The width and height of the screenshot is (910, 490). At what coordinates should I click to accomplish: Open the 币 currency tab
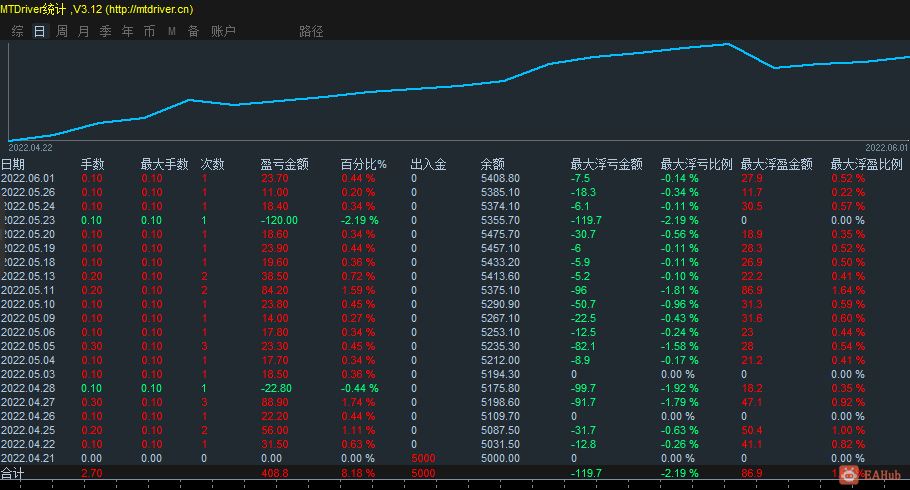(150, 31)
